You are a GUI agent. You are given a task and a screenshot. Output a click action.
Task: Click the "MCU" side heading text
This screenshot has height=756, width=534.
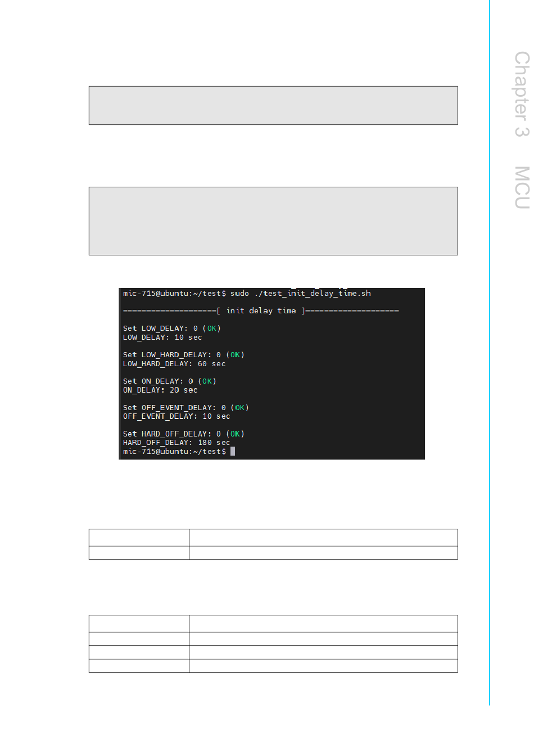(522, 187)
